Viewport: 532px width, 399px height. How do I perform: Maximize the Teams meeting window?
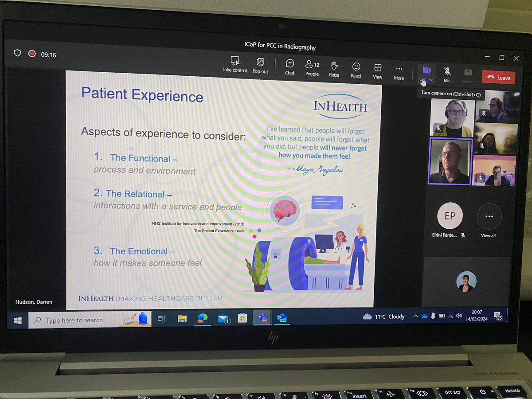pos(501,58)
